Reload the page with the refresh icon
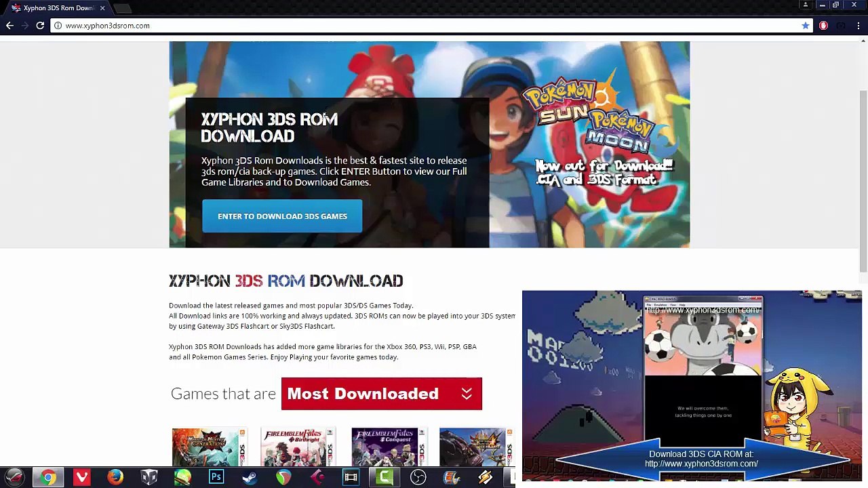868x488 pixels. tap(40, 26)
